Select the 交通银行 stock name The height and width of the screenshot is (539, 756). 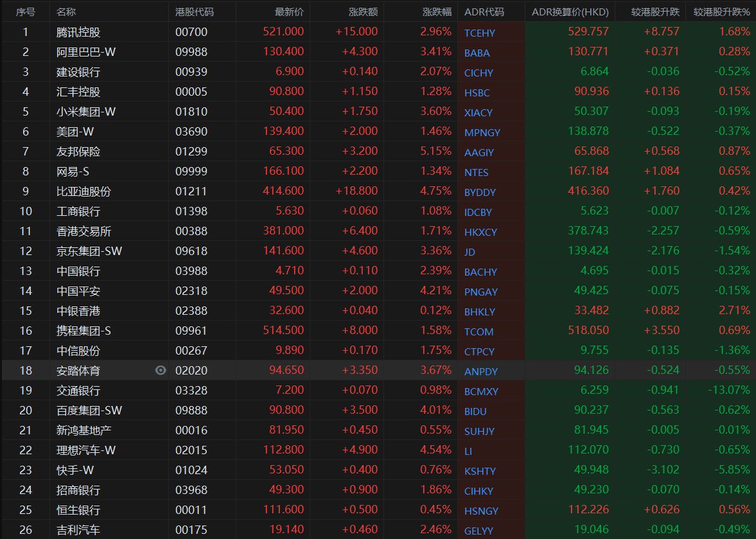coord(78,391)
